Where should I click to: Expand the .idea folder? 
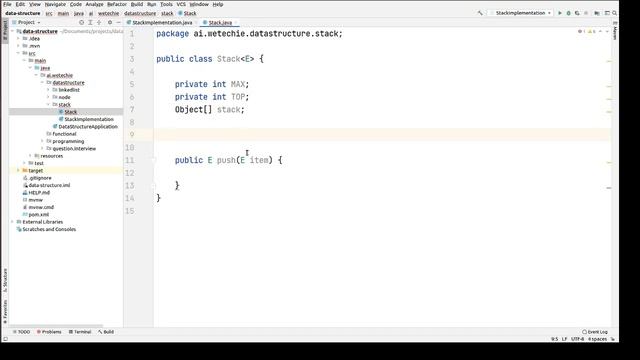pos(18,38)
